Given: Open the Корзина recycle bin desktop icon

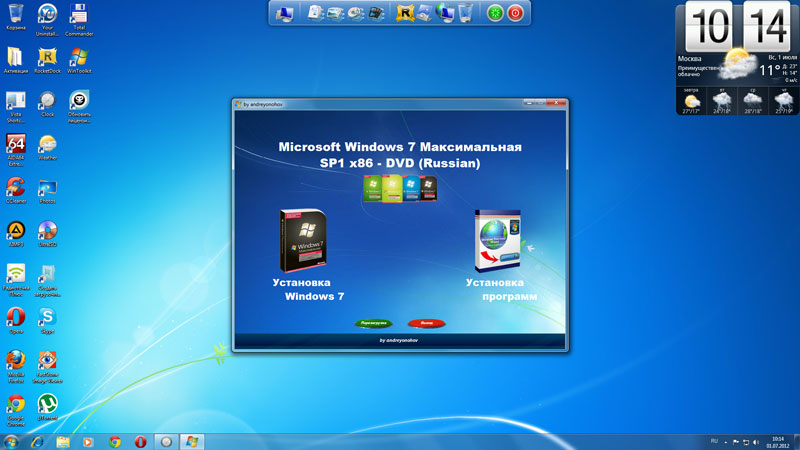Looking at the screenshot, I should tap(16, 15).
